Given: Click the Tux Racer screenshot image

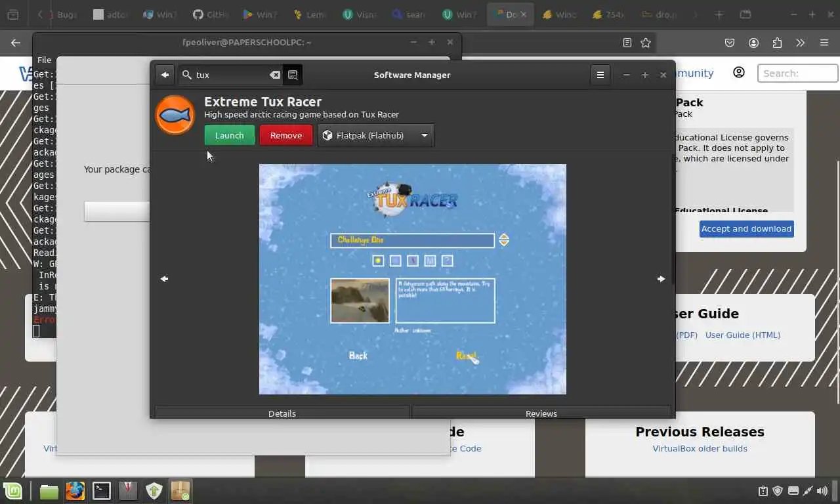Looking at the screenshot, I should click(413, 279).
